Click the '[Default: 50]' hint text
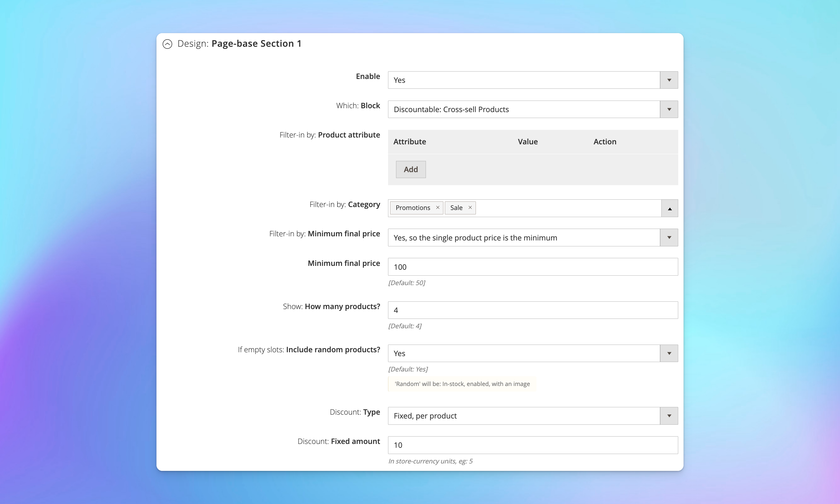The height and width of the screenshot is (504, 840). (406, 282)
